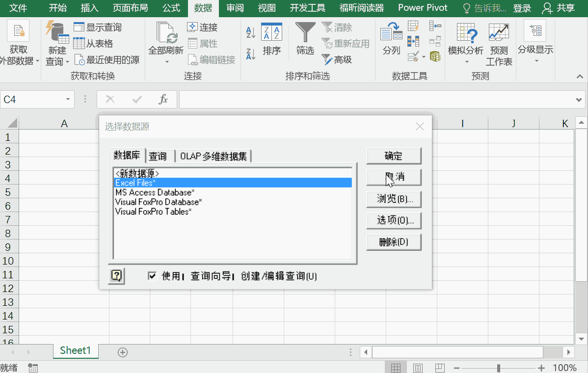This screenshot has width=588, height=373.
Task: Click the 确定 button in dialog
Action: pyautogui.click(x=394, y=156)
